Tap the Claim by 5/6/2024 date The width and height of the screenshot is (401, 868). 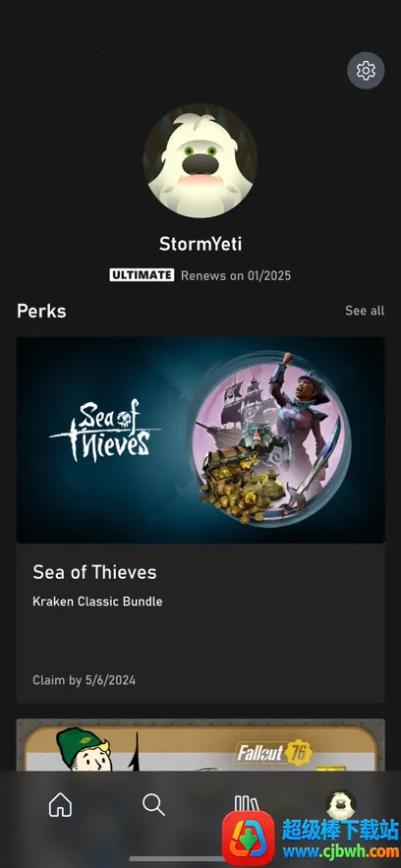[85, 680]
